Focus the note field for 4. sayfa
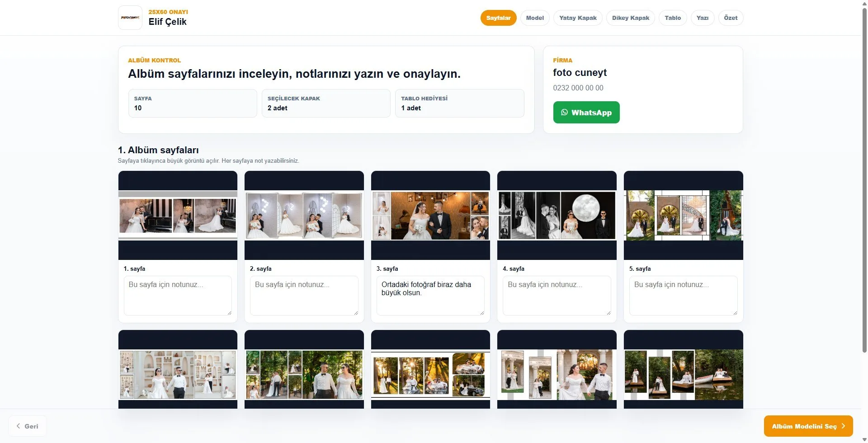868x443 pixels. click(x=557, y=296)
